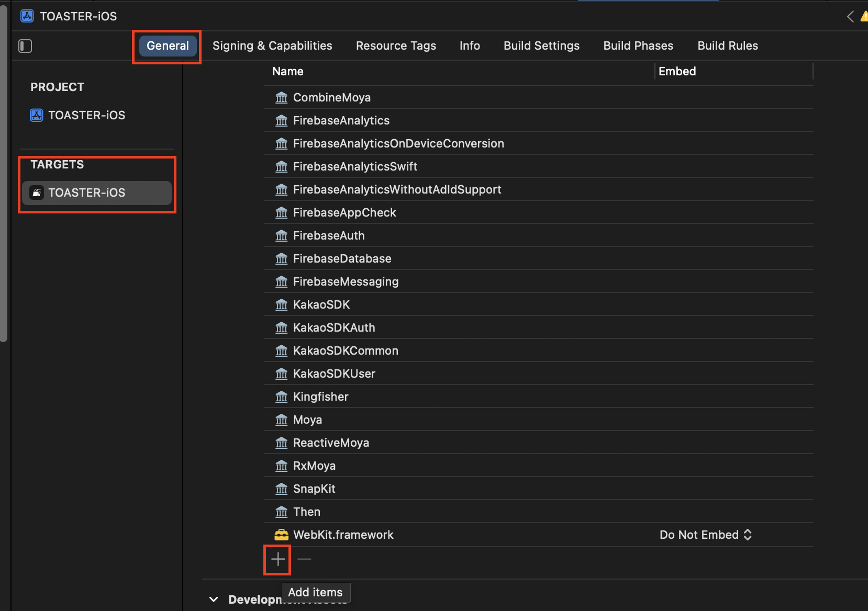Select the KakaoSDKUser row text
868x611 pixels.
click(x=334, y=374)
